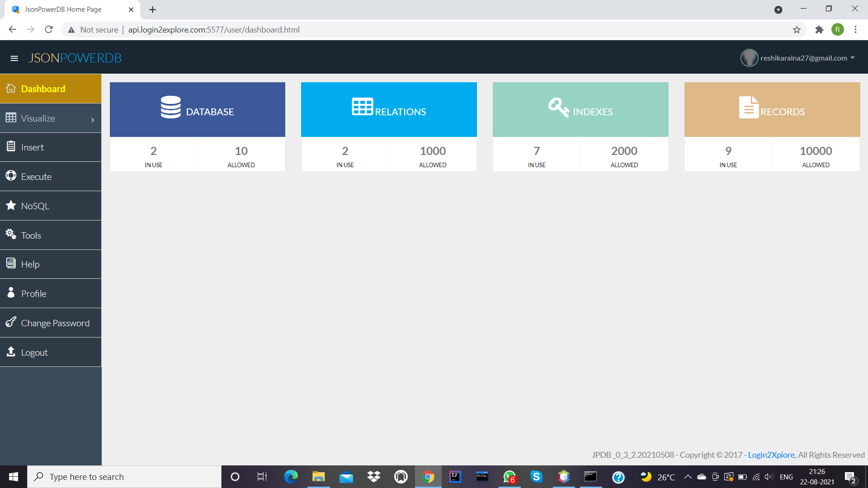The width and height of the screenshot is (868, 488).
Task: Show hidden system tray icons
Action: pyautogui.click(x=688, y=477)
